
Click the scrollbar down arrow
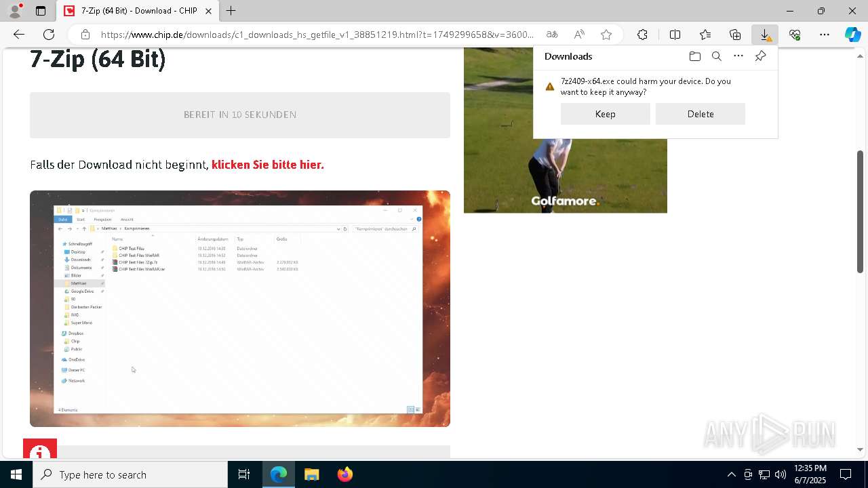[860, 449]
